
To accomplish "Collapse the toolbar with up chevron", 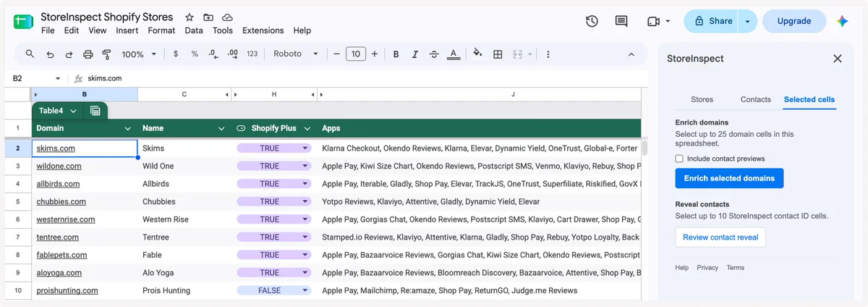I will click(631, 54).
